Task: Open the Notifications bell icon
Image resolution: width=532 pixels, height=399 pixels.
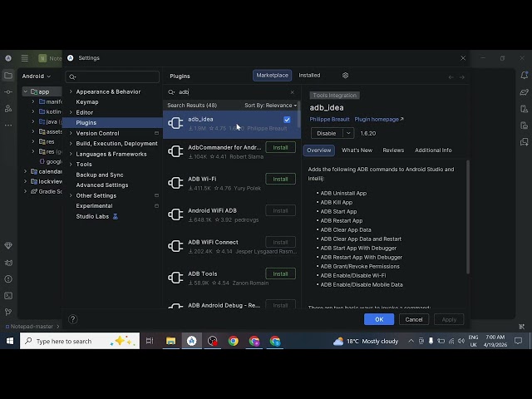Action: [524, 76]
